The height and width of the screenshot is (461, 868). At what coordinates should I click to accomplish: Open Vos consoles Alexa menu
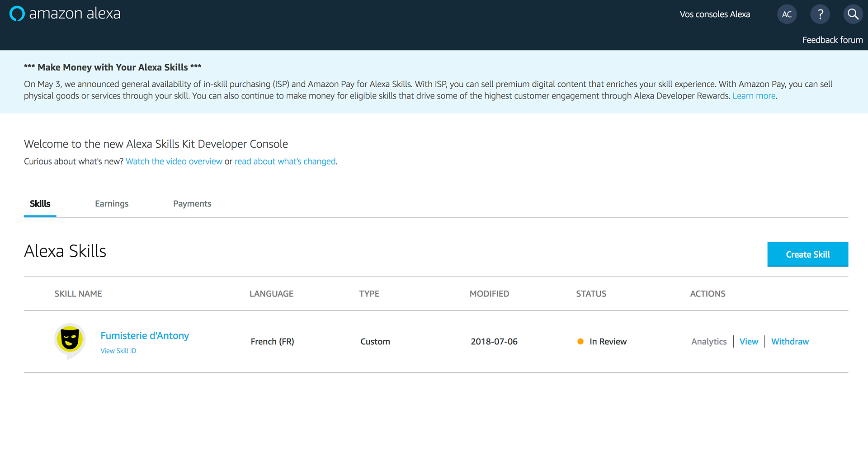[x=715, y=14]
